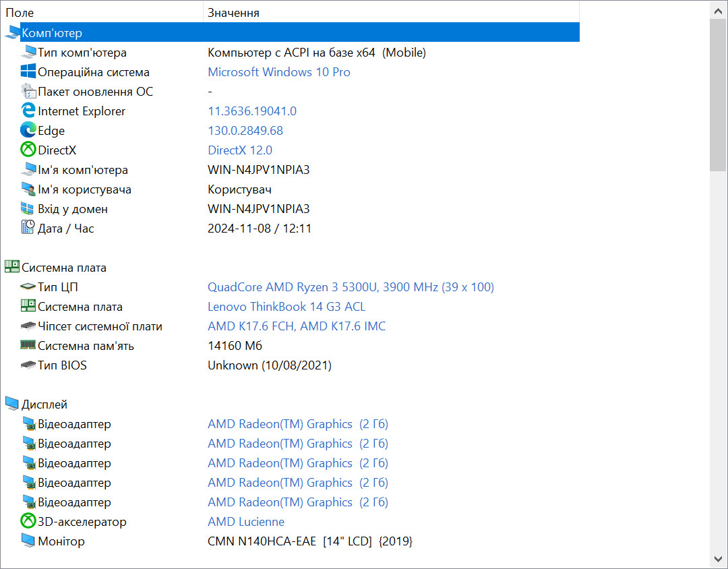Click the Тип ЦП processor icon

point(28,287)
